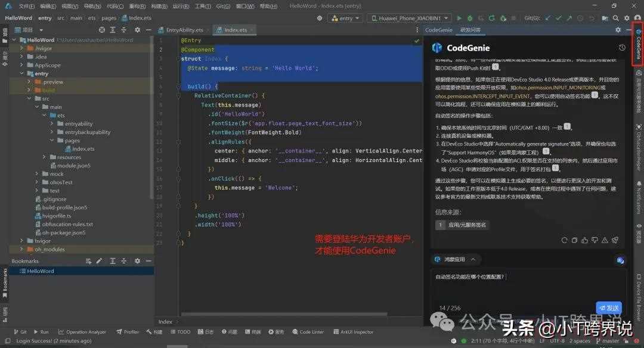Open project panel gear options
Image resolution: width=644 pixels, height=348 pixels.
(138, 30)
